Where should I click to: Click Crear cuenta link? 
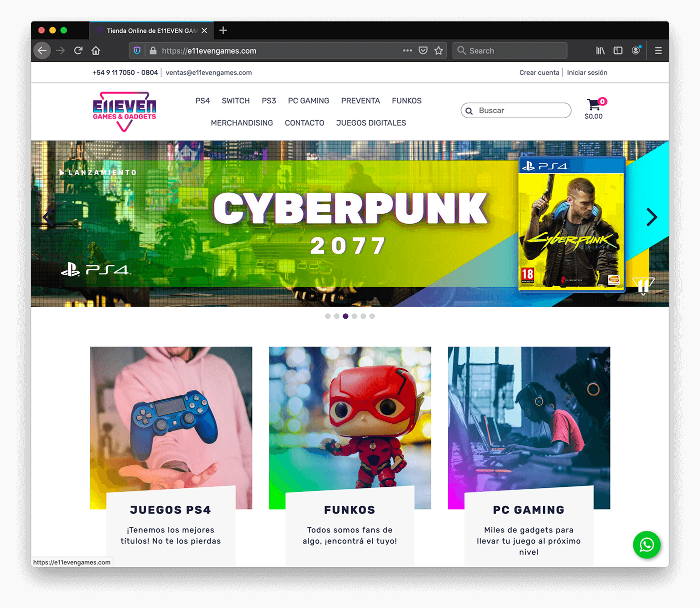[x=539, y=73]
